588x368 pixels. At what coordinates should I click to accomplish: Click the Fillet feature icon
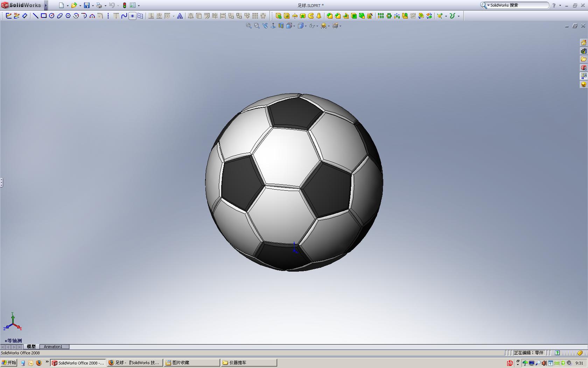330,16
